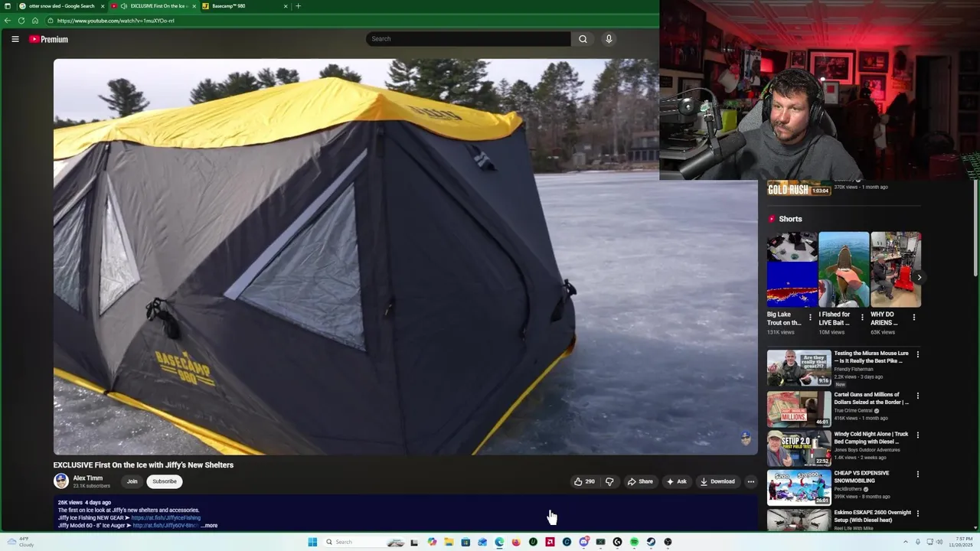The width and height of the screenshot is (980, 551).
Task: Open Windy Cold Night Alone video thumbnail
Action: (799, 448)
